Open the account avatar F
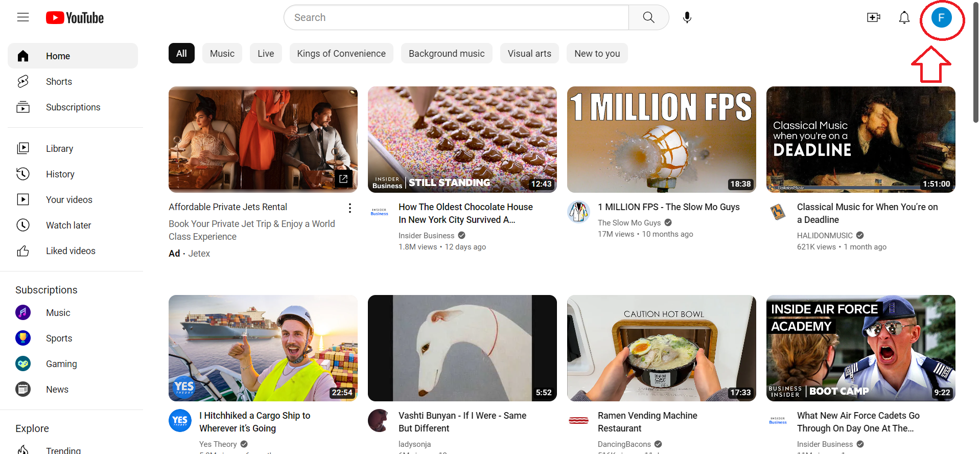Screen dimensions: 980x454 tap(941, 17)
